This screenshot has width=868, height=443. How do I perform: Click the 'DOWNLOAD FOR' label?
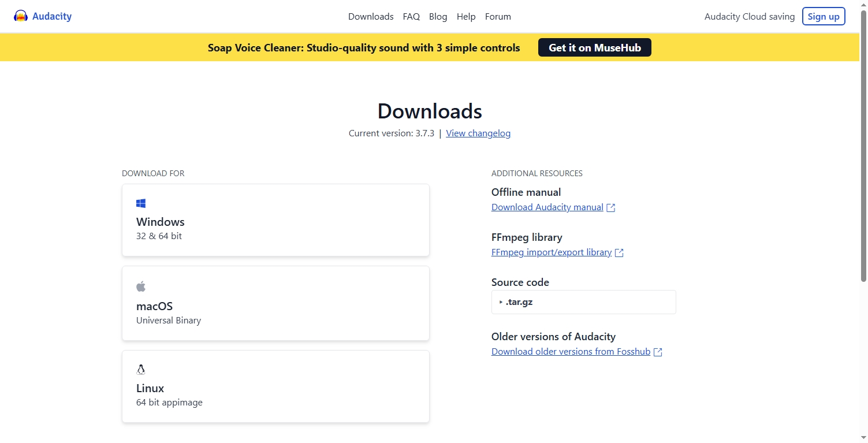point(153,173)
